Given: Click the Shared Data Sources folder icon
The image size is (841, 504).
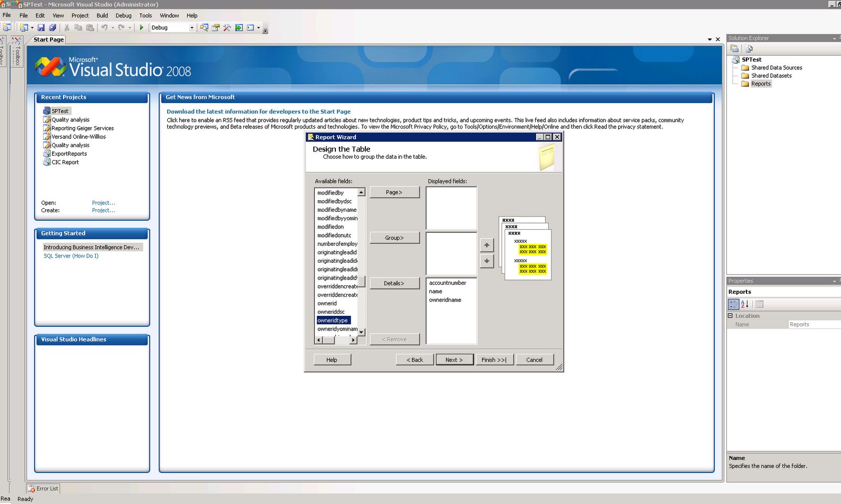Looking at the screenshot, I should (745, 68).
